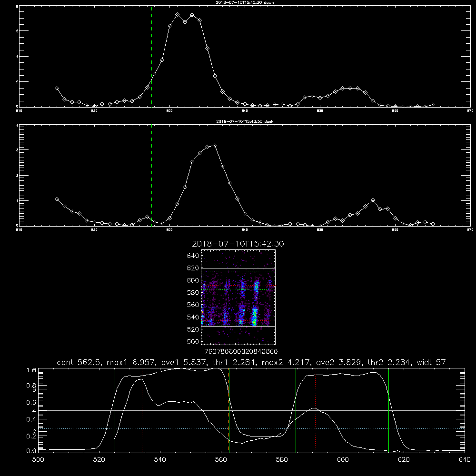
Task: Click x-axis label 810 under the dusk plot
Action: [x=19, y=230]
